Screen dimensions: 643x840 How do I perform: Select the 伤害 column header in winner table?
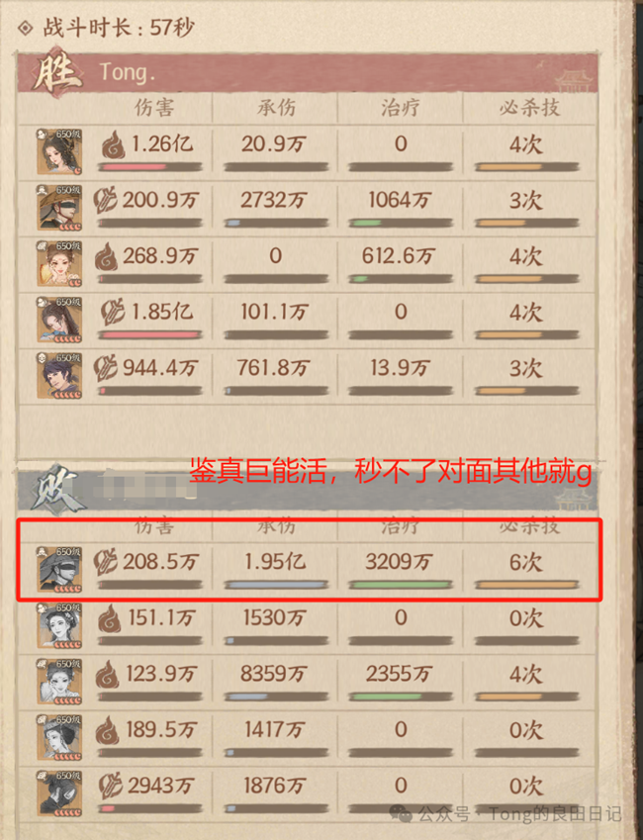[x=153, y=108]
